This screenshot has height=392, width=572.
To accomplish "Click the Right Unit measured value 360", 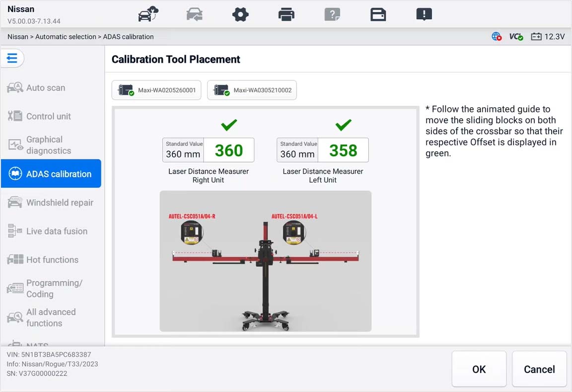I will point(229,150).
